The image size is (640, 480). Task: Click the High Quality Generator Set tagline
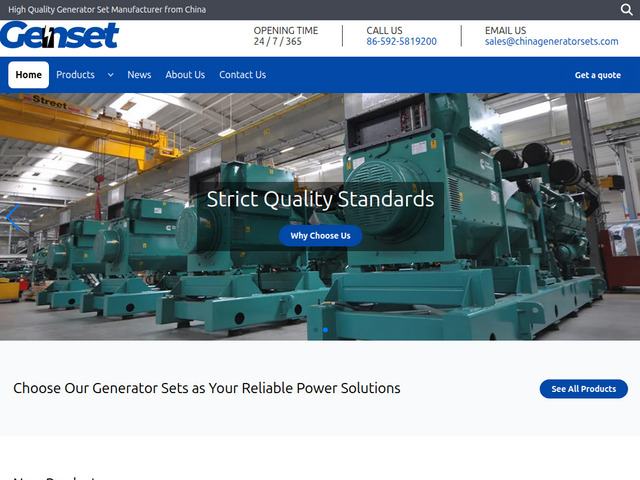(107, 9)
